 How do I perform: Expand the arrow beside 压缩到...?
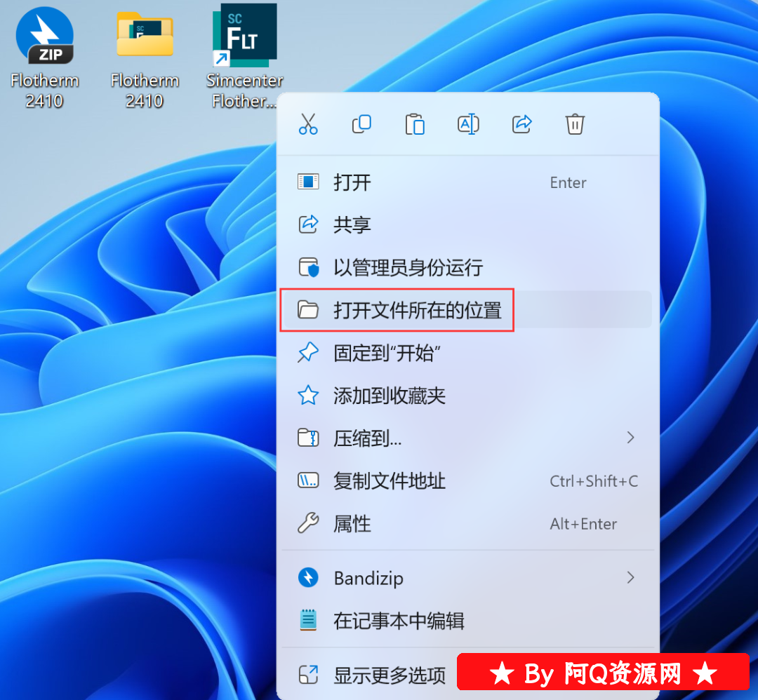[x=630, y=438]
